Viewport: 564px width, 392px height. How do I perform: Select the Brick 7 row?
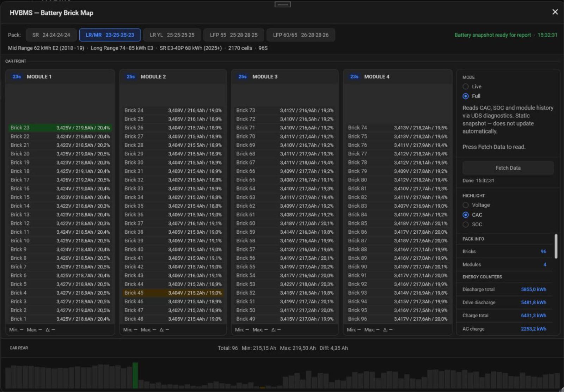pyautogui.click(x=60, y=267)
